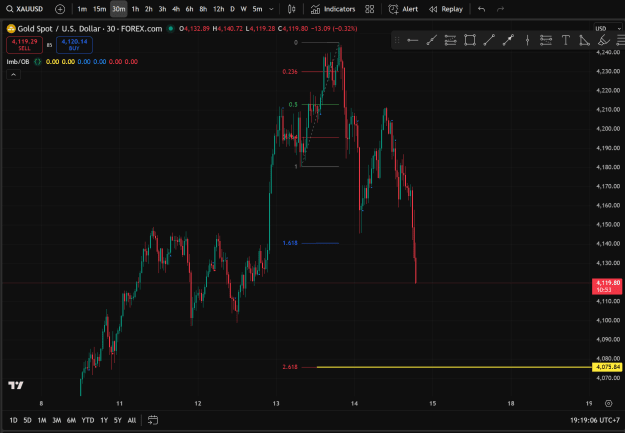
Task: Switch to the 1h timeframe
Action: click(135, 9)
